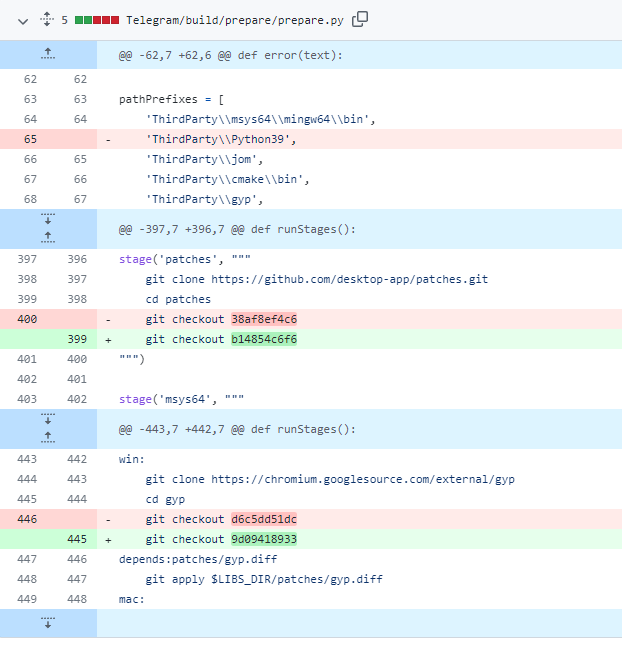Viewport: 622px width, 646px height.
Task: Click old line number 65 on Python39 row
Action: tap(30, 139)
